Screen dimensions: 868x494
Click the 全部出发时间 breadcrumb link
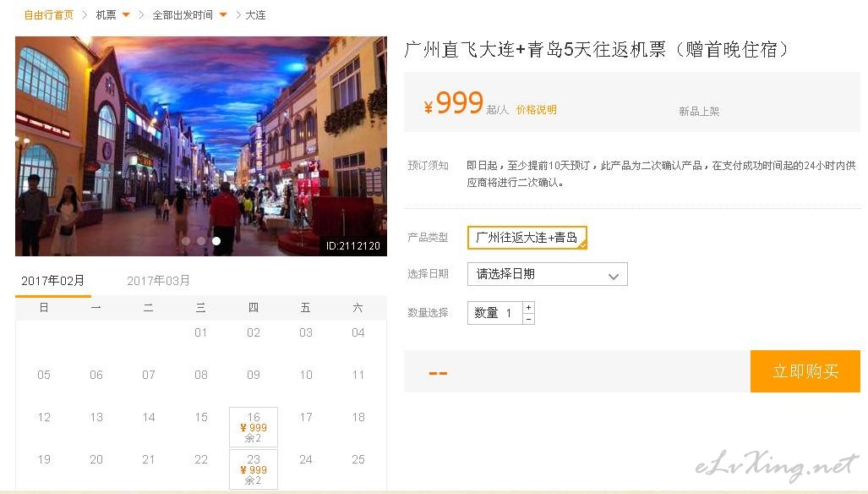point(183,15)
